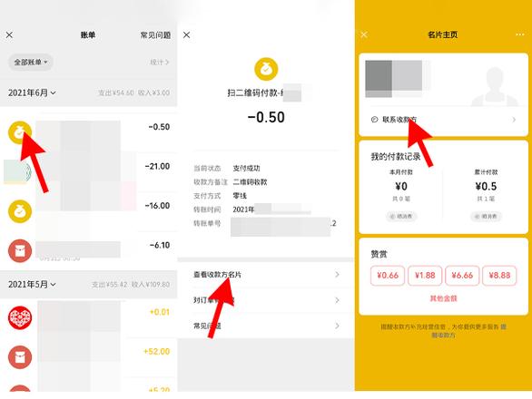This screenshot has width=532, height=399.
Task: Open the more options ellipsis menu
Action: 520,34
